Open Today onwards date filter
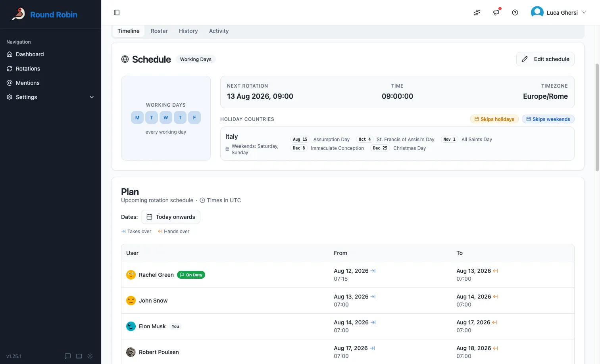The image size is (600, 364). click(x=171, y=217)
